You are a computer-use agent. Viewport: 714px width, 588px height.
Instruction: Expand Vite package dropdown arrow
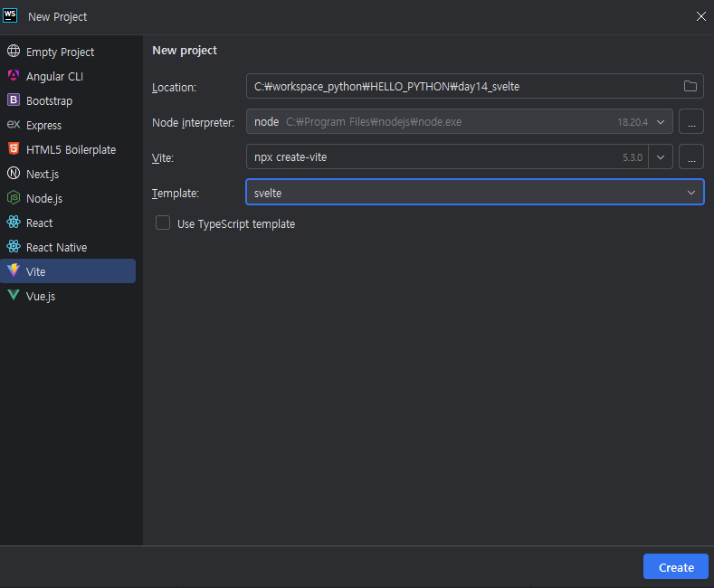[x=661, y=157]
